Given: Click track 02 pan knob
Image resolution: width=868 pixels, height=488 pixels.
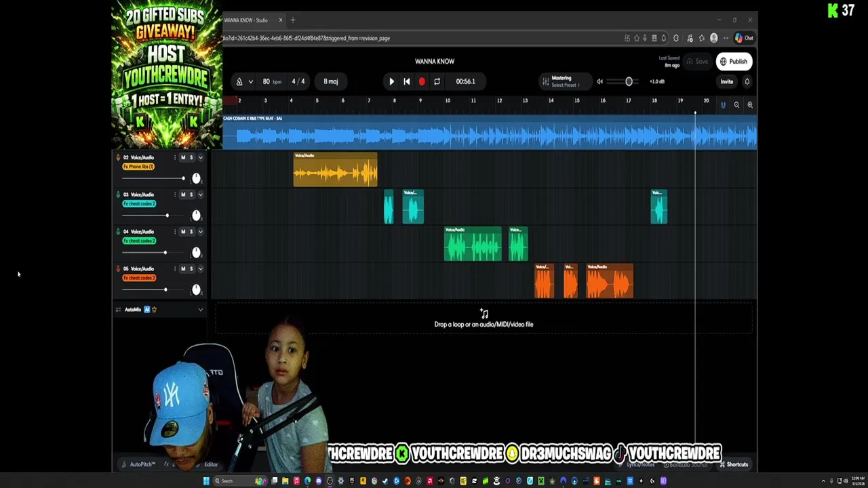Looking at the screenshot, I should (x=196, y=178).
